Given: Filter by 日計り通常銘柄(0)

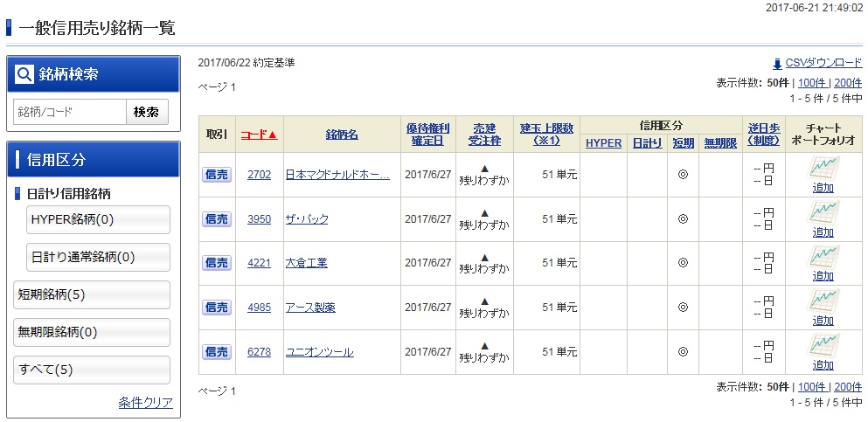Looking at the screenshot, I should pos(98,257).
